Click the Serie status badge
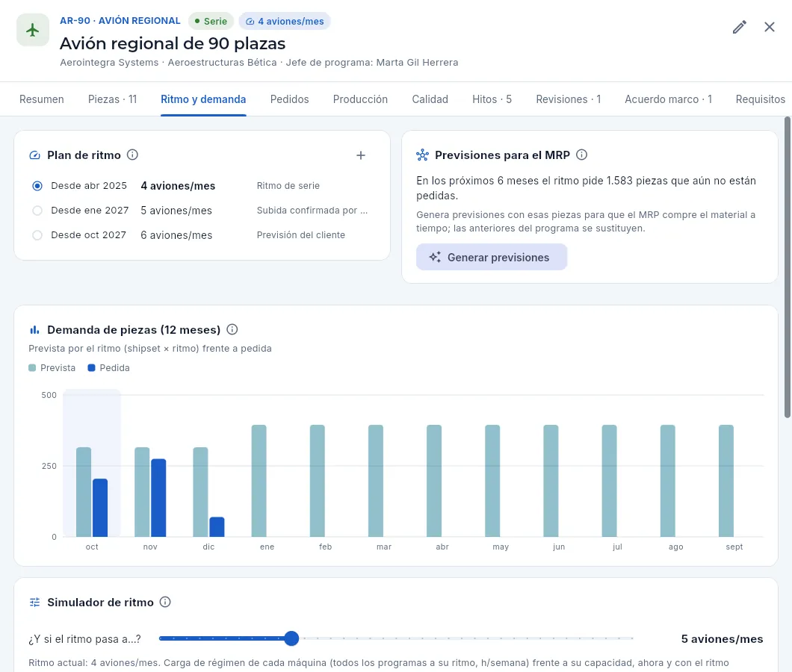The width and height of the screenshot is (792, 672). (x=211, y=21)
